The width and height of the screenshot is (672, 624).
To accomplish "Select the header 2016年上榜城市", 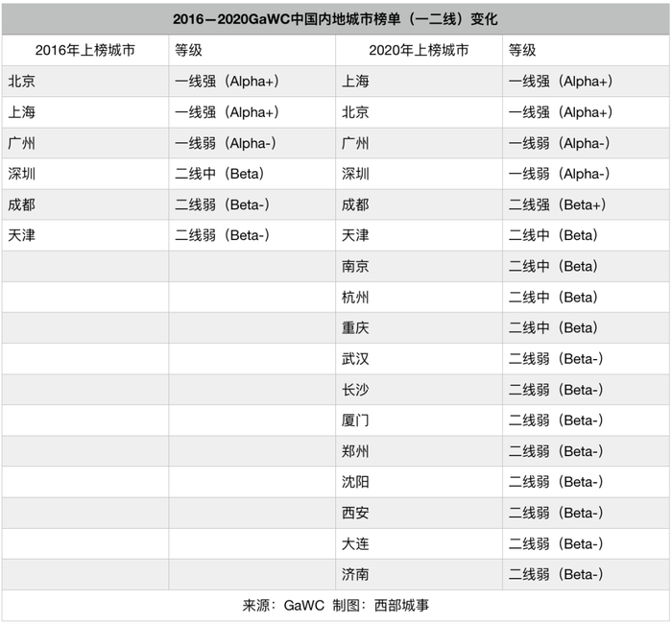I will pyautogui.click(x=84, y=50).
